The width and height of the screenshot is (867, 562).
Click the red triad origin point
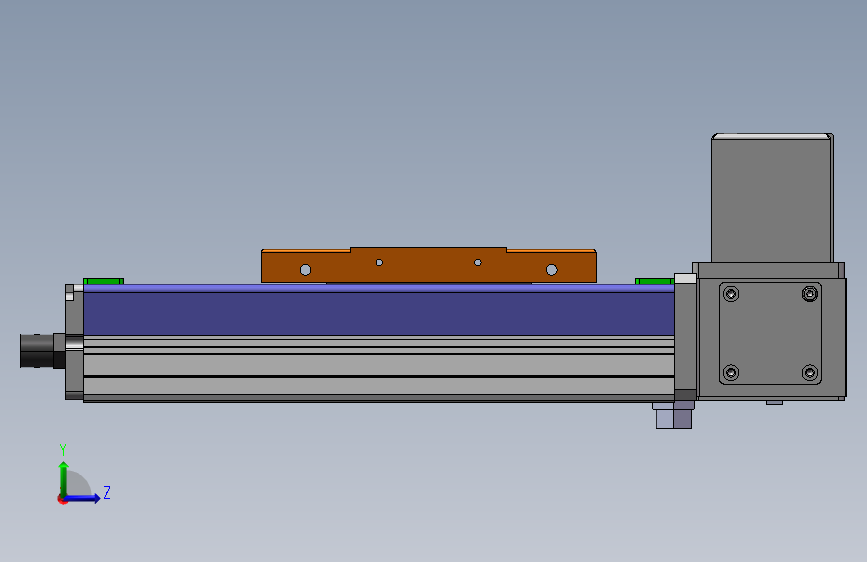point(62,499)
